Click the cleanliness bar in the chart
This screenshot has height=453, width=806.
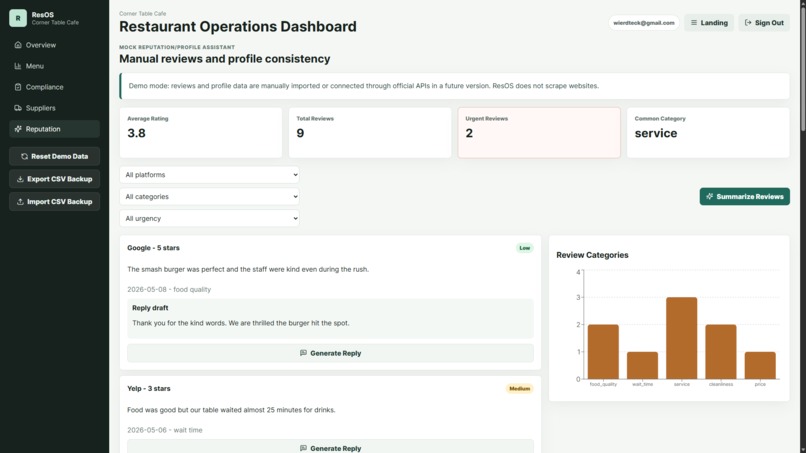(x=721, y=352)
